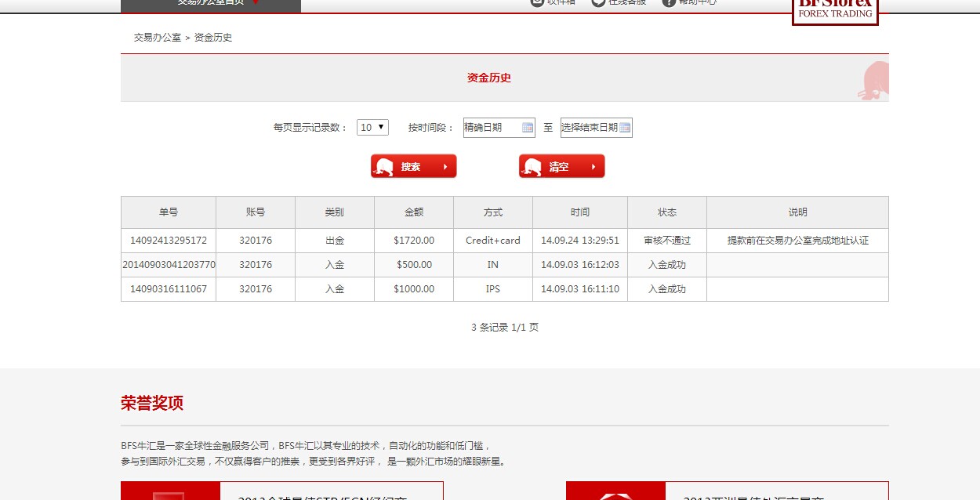Select order number 14092413295172 row
Screen dimensions: 980x500
pos(169,241)
